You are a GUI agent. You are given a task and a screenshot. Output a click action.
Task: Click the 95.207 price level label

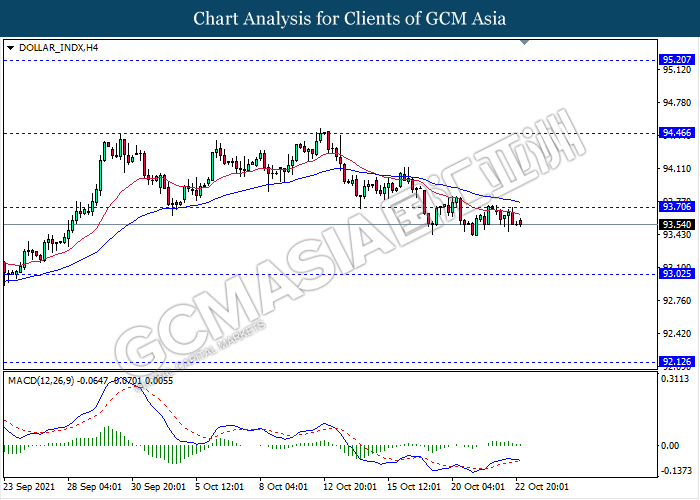(677, 60)
